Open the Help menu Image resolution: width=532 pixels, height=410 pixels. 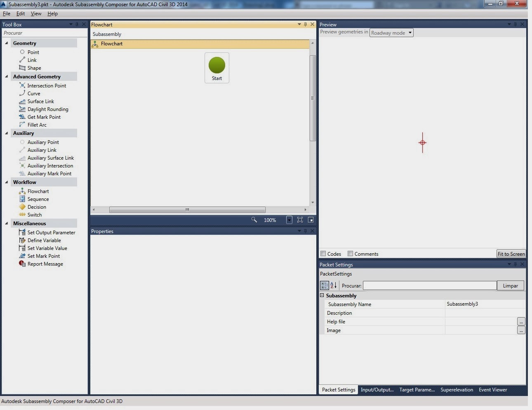click(x=52, y=14)
